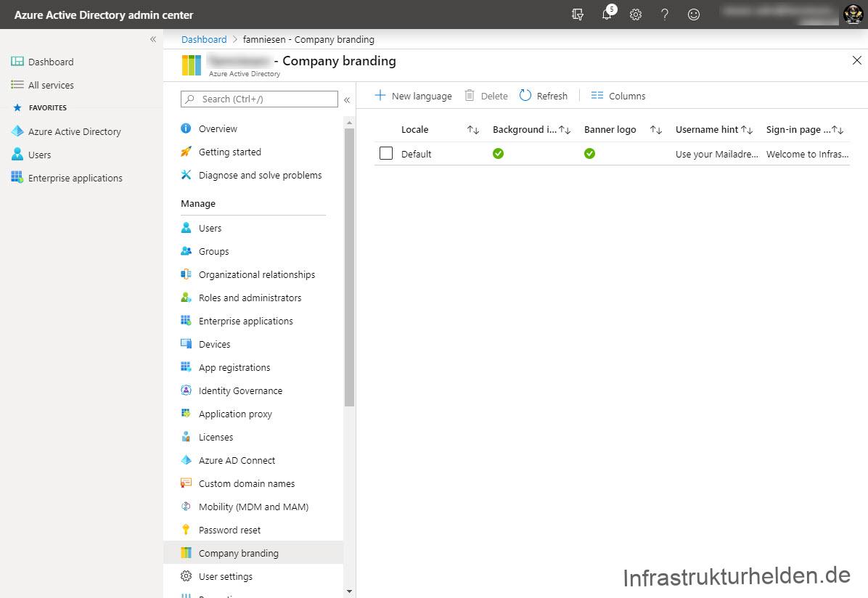Screen dimensions: 868x598
Task: Open the account avatar menu
Action: click(853, 15)
